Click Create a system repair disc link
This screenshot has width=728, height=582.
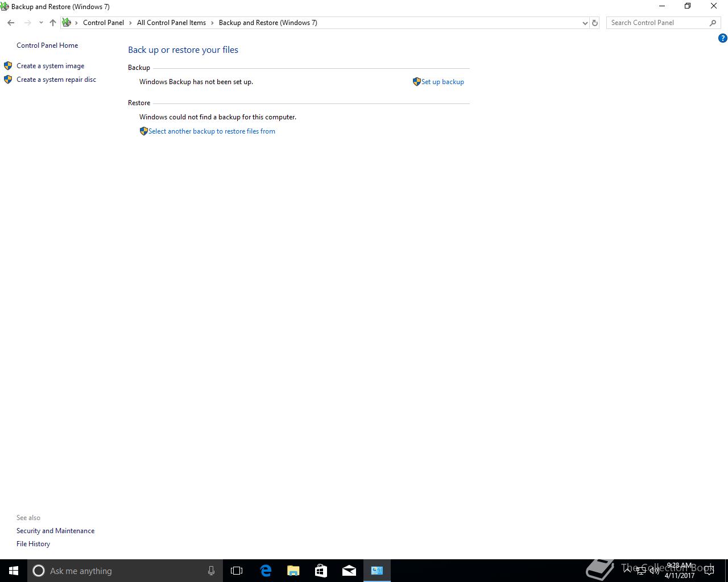click(56, 80)
